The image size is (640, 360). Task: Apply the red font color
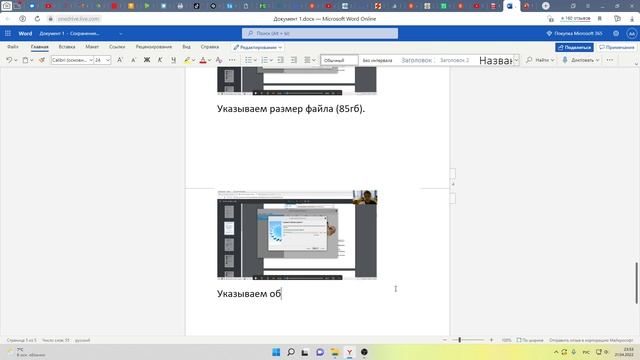coord(203,60)
